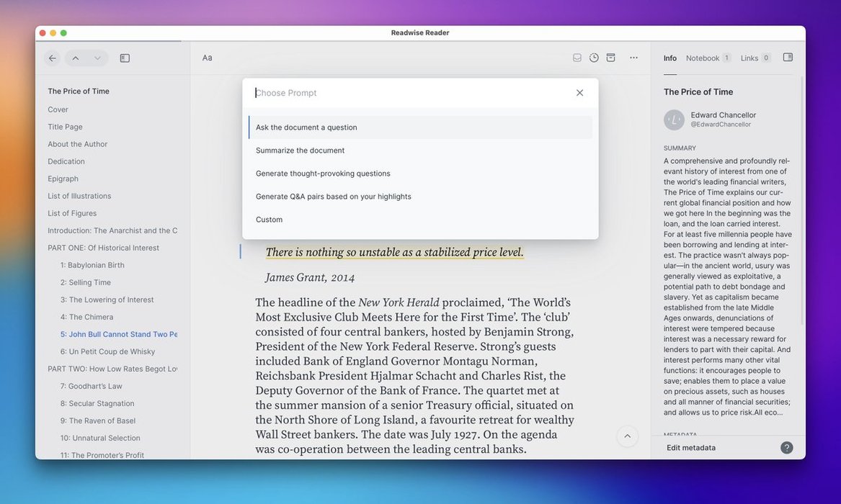Click the scroll-to-top arrow button
This screenshot has width=841, height=504.
pos(627,436)
